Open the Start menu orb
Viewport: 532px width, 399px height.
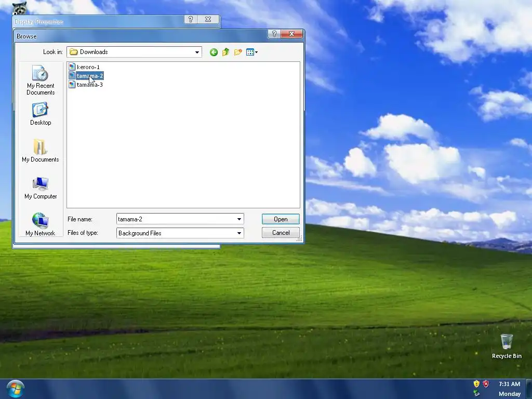15,389
